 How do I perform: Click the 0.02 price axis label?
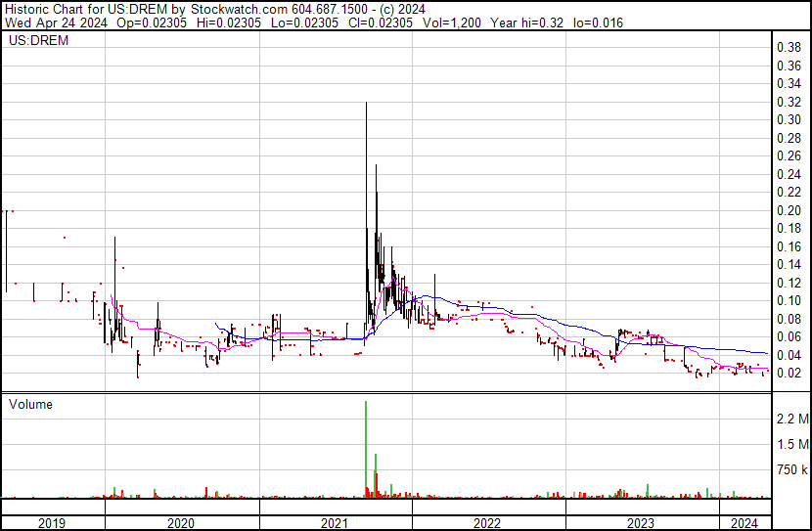click(x=788, y=373)
